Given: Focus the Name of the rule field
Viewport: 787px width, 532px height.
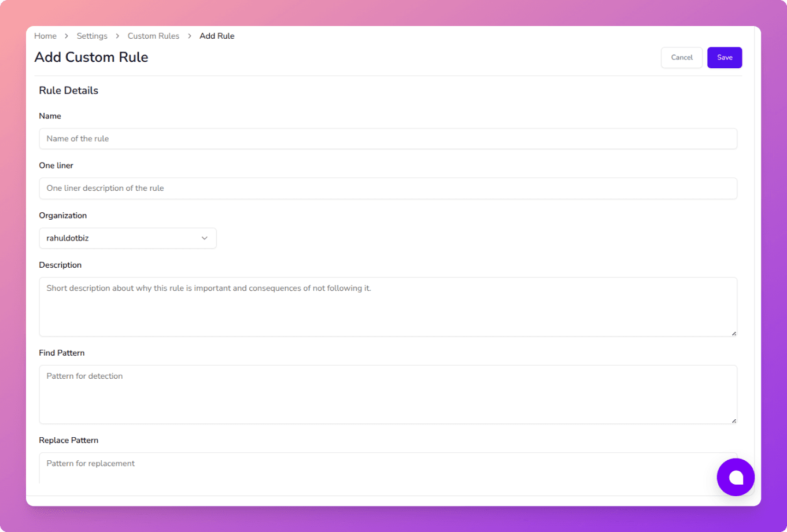Looking at the screenshot, I should point(388,139).
